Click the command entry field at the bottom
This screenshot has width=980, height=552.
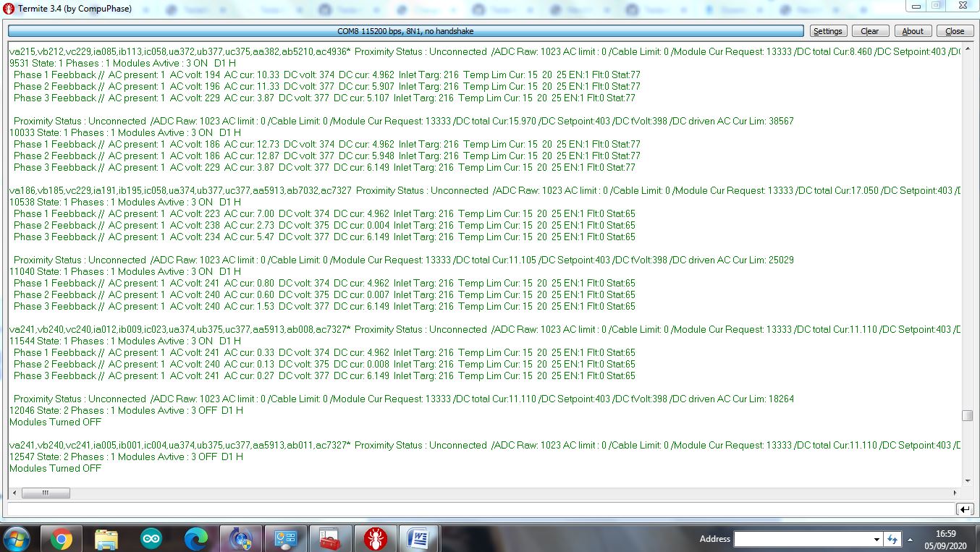click(481, 509)
